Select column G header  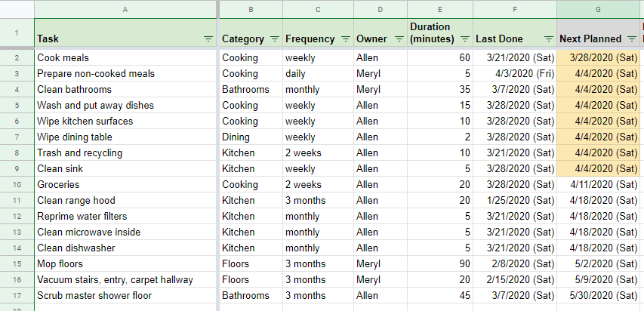click(x=598, y=9)
